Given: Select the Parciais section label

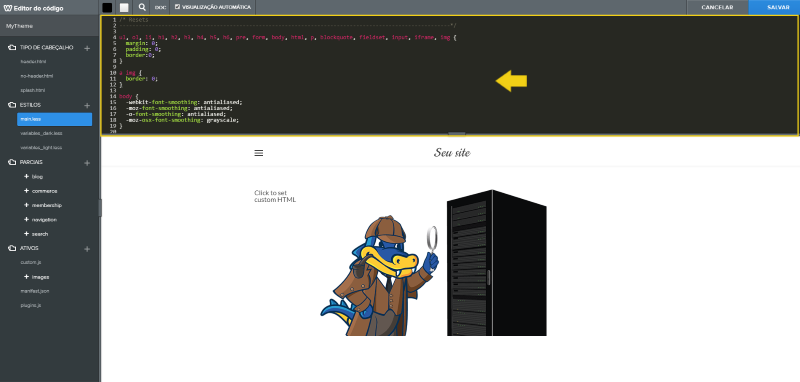Looking at the screenshot, I should tap(31, 162).
